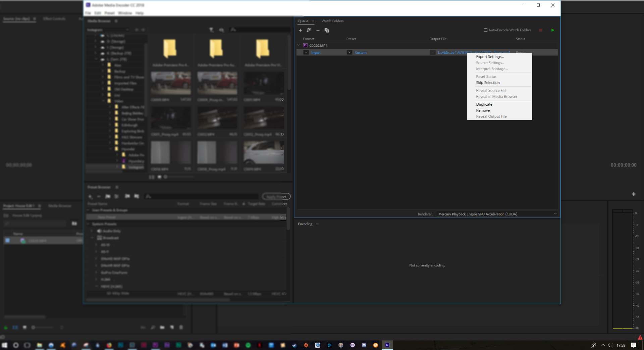This screenshot has height=350, width=644.
Task: Click the Add Output sliders icon in Queue
Action: pos(309,30)
